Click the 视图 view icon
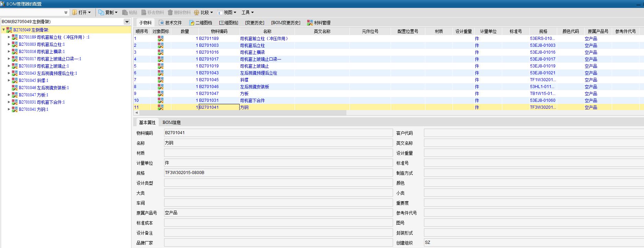Screen dimensions: 644x248 click(x=220, y=12)
